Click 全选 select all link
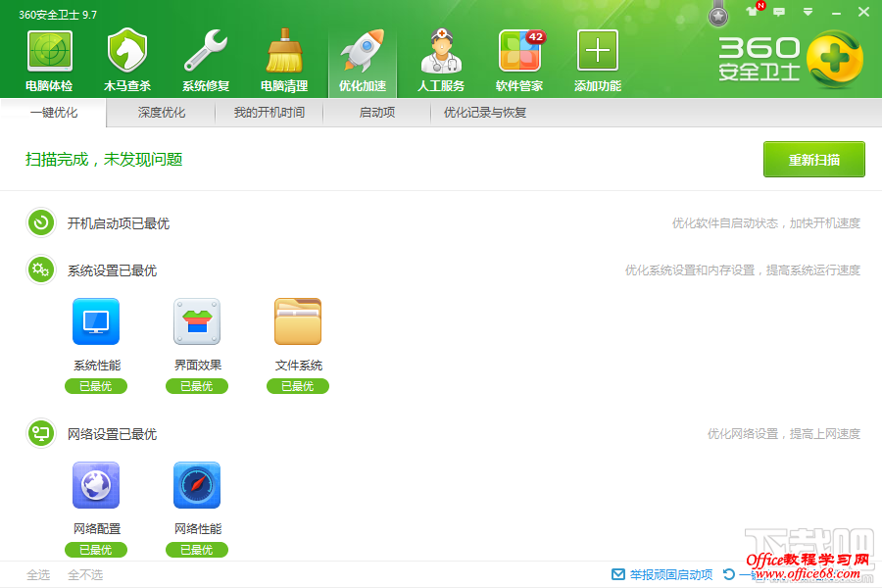 tap(38, 574)
